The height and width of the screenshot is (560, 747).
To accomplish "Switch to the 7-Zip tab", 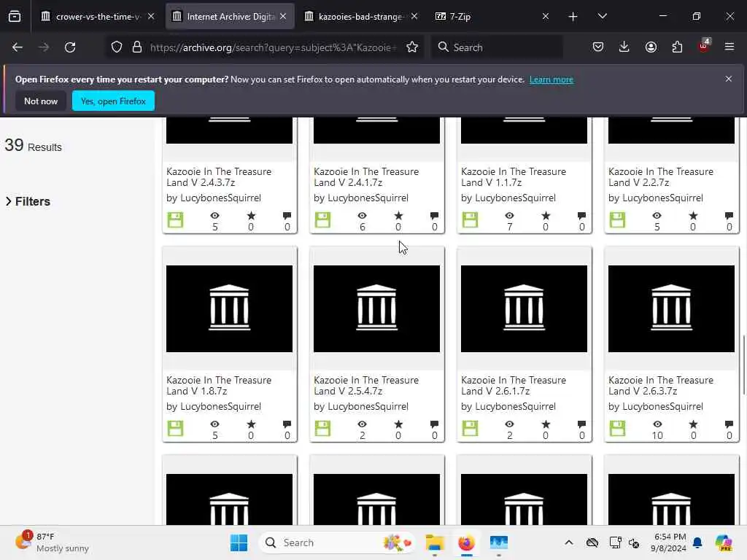I will 491,17.
